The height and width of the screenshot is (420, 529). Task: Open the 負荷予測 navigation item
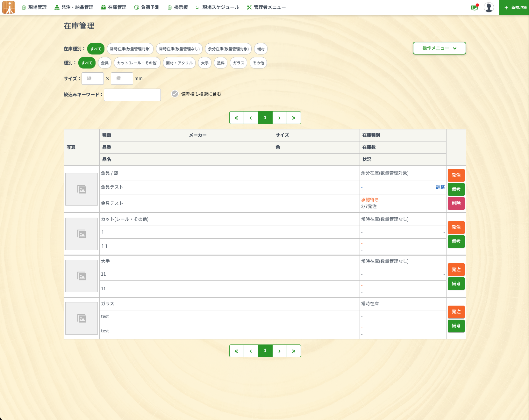click(147, 7)
